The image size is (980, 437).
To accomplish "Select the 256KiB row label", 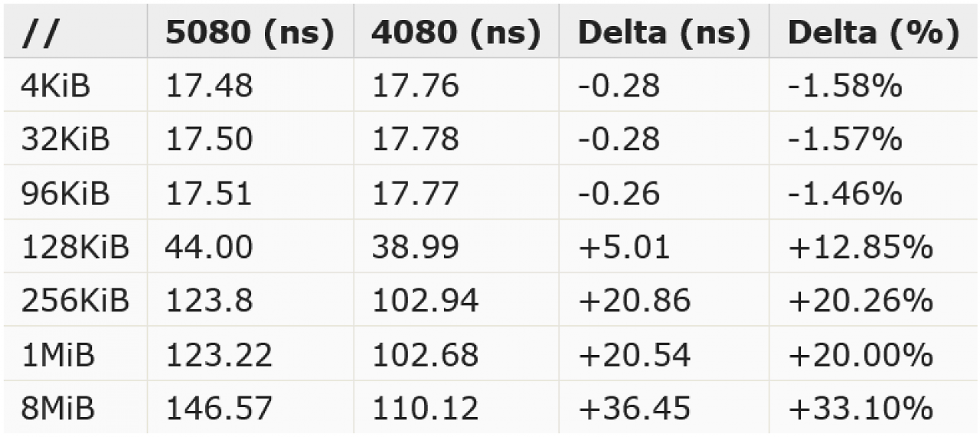I will pos(75,300).
